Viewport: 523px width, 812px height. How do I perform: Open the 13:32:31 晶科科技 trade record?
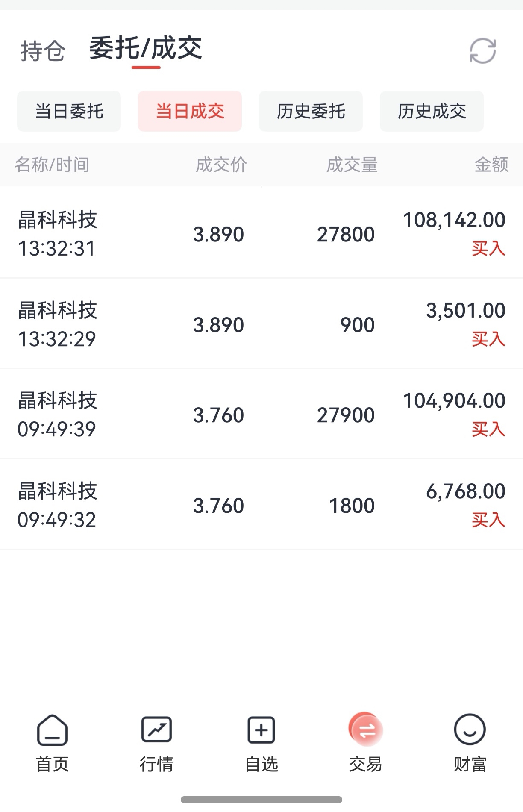click(x=261, y=233)
